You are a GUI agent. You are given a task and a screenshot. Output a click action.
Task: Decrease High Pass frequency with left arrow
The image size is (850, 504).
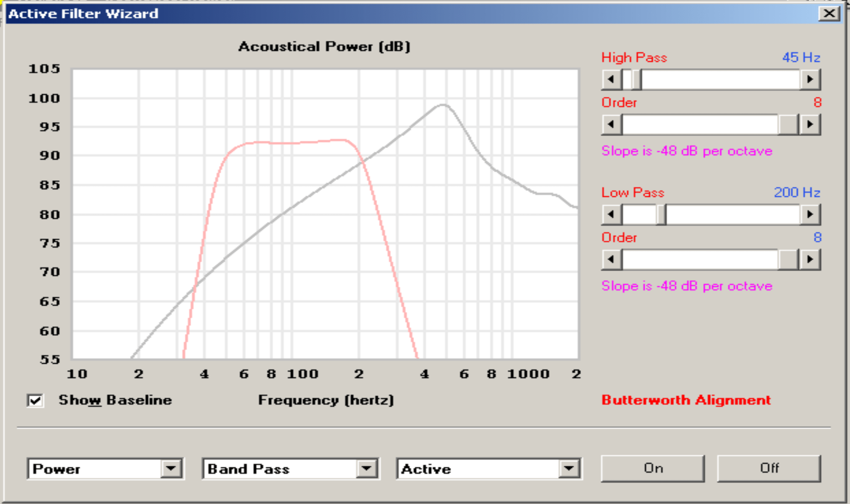611,80
